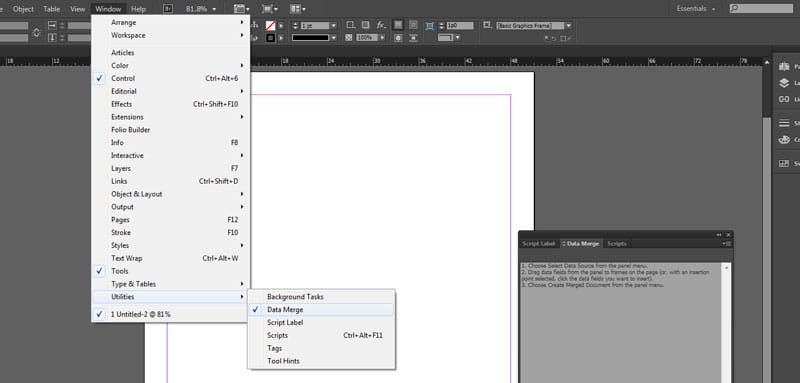This screenshot has height=383, width=800.
Task: Expand the Arrange submenu
Action: [x=171, y=22]
